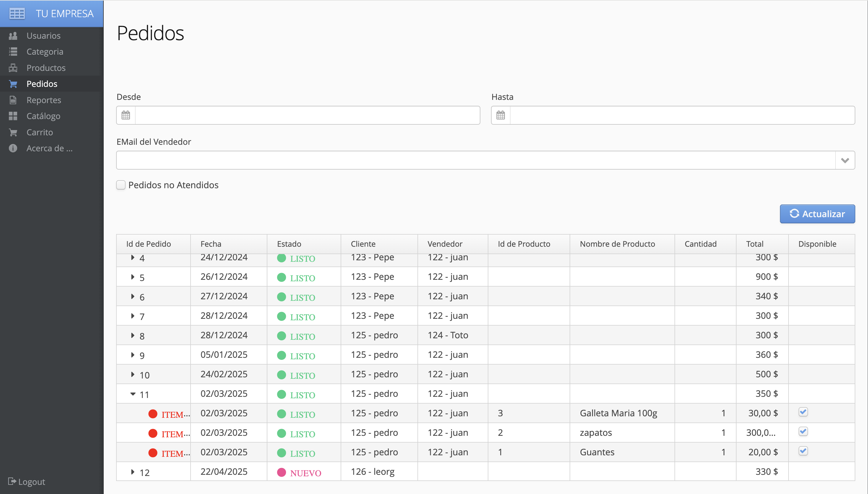
Task: Click red dot of Galleta Maria item row
Action: coord(153,414)
